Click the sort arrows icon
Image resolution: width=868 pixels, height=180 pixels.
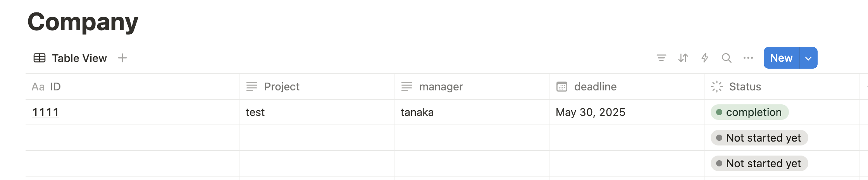[x=683, y=58]
